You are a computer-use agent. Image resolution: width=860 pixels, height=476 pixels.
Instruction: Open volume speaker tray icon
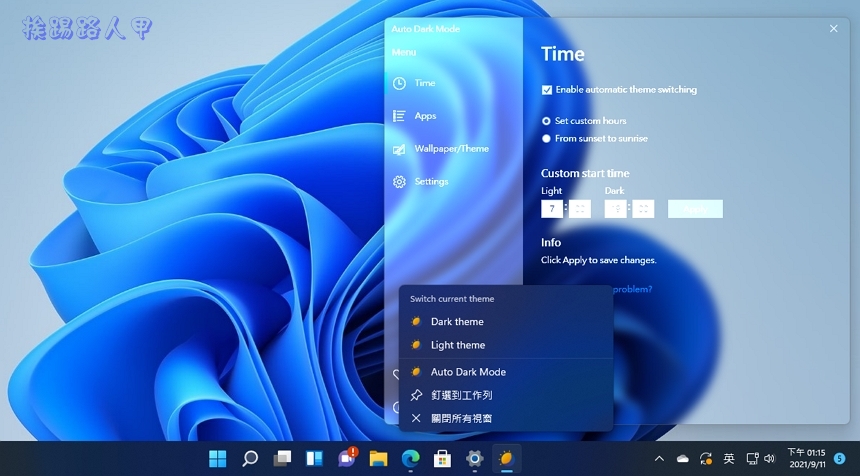pyautogui.click(x=770, y=458)
